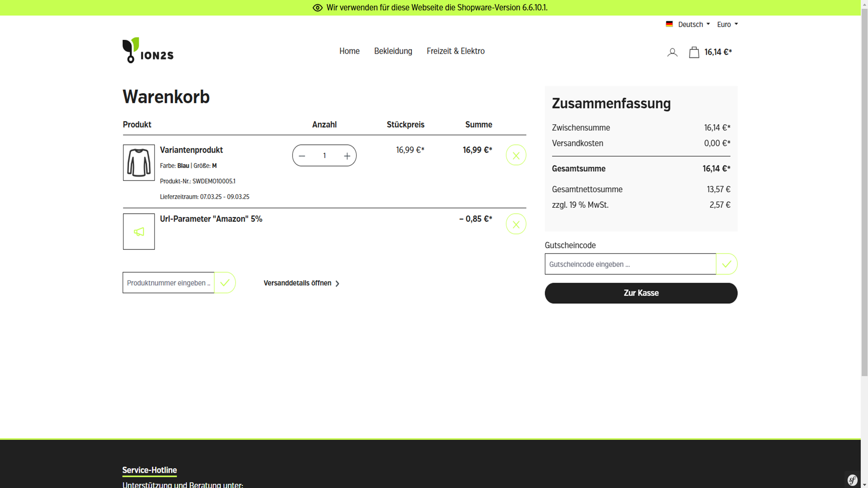Click the discount amount – 0,85 €
Viewport: 868px width, 488px height.
click(476, 219)
